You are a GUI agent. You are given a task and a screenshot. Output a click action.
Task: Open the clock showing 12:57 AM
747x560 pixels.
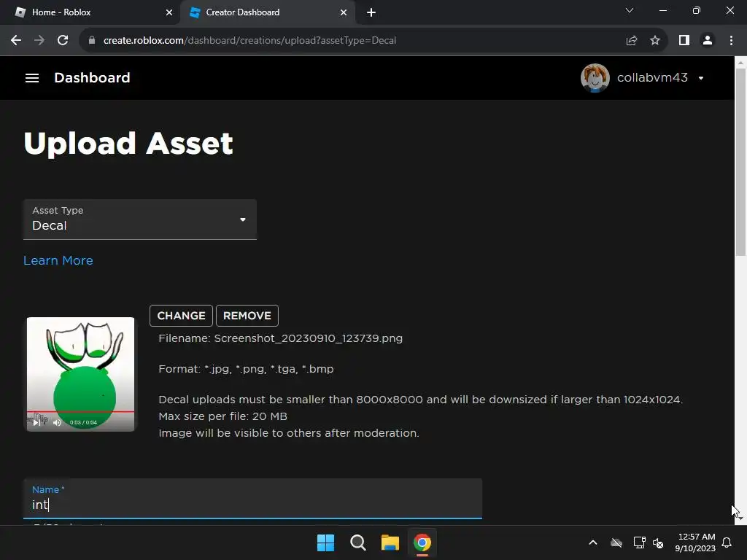(695, 542)
